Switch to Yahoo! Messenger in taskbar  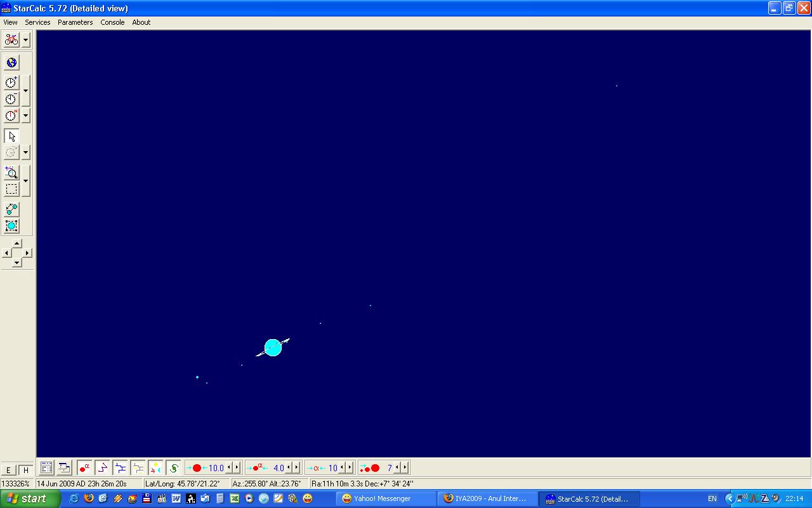[x=387, y=498]
